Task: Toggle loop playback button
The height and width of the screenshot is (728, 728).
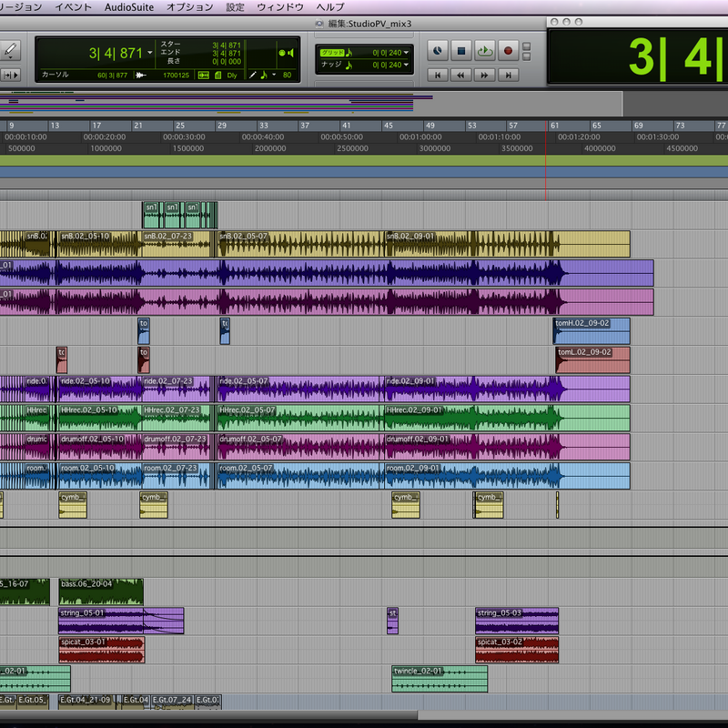Action: click(x=485, y=52)
